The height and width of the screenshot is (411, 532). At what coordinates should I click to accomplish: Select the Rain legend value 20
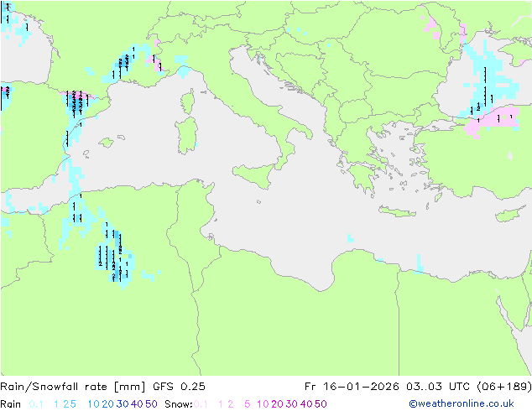(x=108, y=404)
